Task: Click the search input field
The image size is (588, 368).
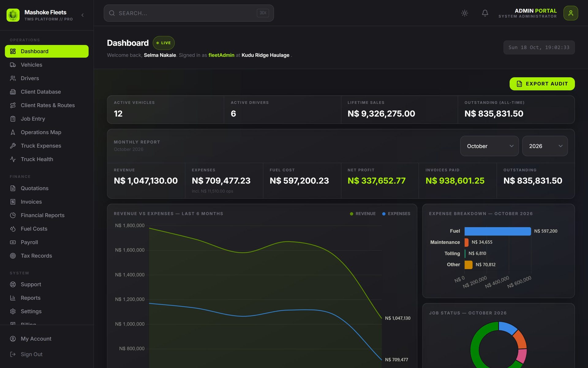Action: point(189,13)
